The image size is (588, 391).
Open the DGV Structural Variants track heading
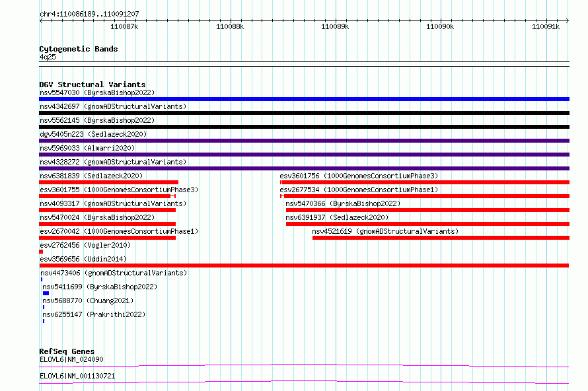coord(92,85)
